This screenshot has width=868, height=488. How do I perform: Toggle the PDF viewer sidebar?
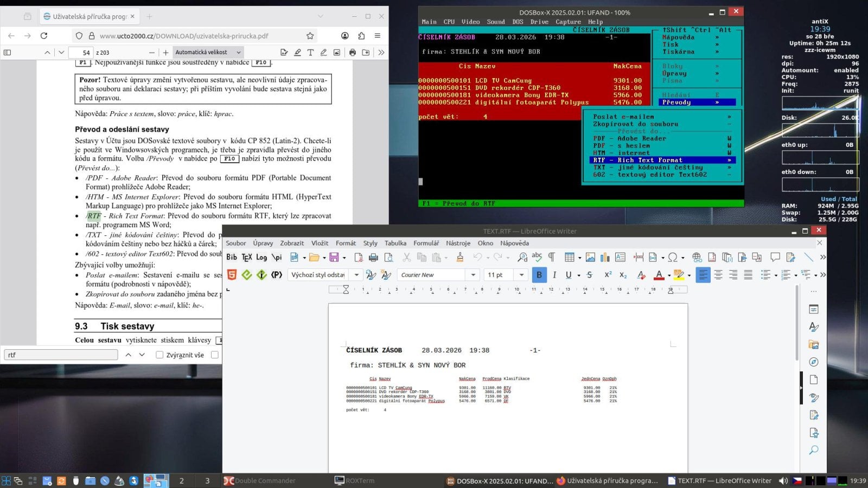coord(8,53)
